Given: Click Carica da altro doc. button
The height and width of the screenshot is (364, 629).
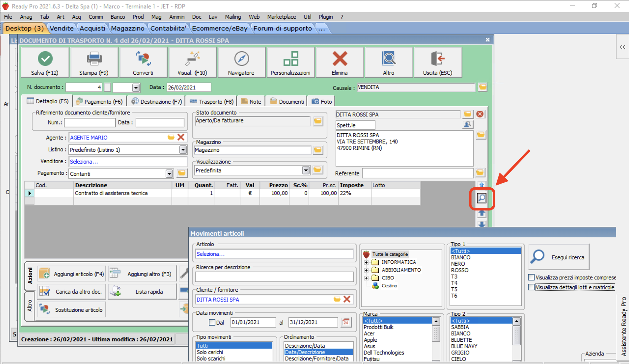Looking at the screenshot, I should tap(72, 291).
